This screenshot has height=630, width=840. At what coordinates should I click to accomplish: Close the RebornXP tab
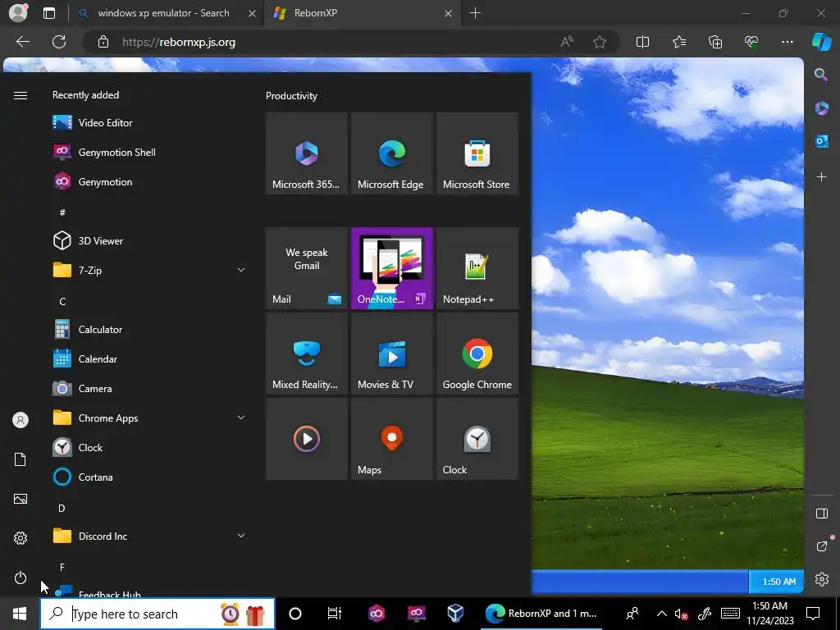point(449,13)
